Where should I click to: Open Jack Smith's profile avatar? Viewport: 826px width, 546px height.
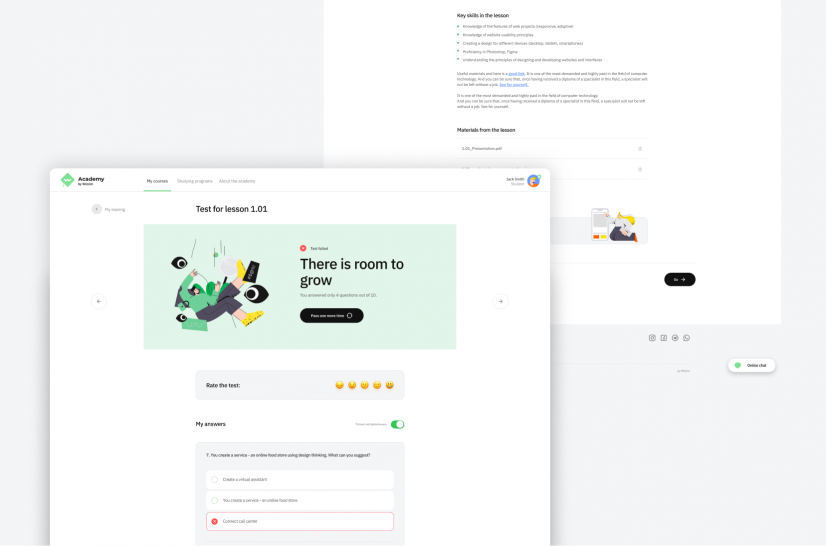pyautogui.click(x=534, y=181)
